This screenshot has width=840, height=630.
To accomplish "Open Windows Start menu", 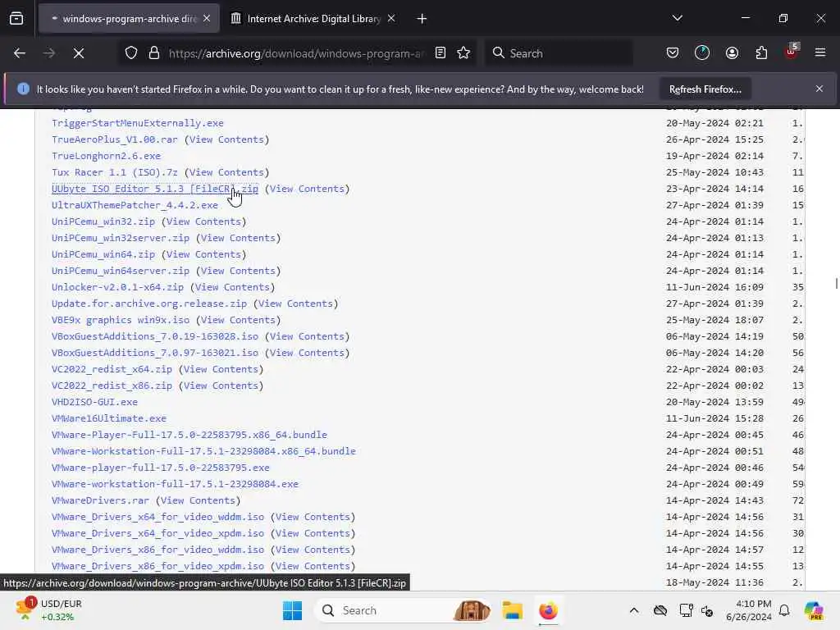I will (293, 610).
